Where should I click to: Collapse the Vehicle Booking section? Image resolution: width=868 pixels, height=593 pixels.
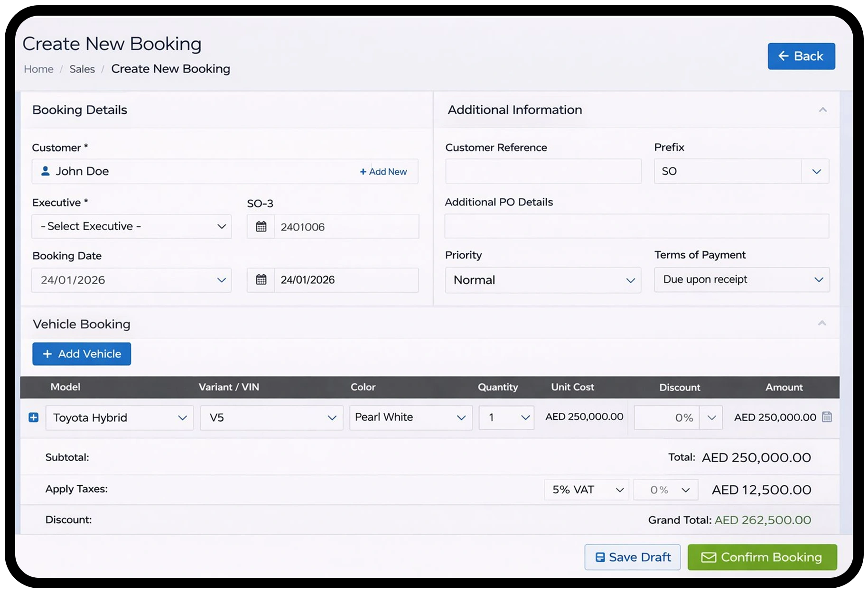822,323
